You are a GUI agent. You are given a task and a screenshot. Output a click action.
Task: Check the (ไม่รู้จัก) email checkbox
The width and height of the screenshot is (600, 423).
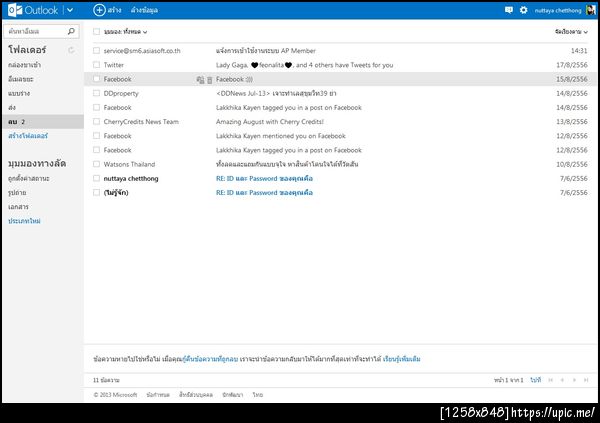(x=96, y=192)
